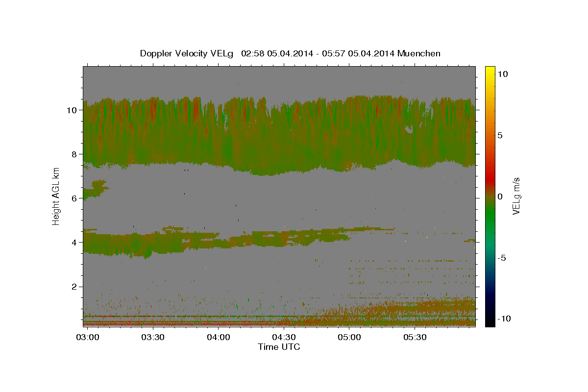Click the colorbar tick label '-5'
588x392 pixels.
(502, 258)
